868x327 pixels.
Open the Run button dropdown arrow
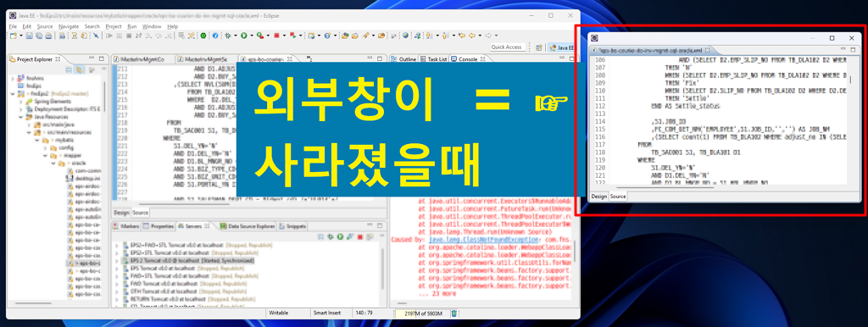click(252, 36)
